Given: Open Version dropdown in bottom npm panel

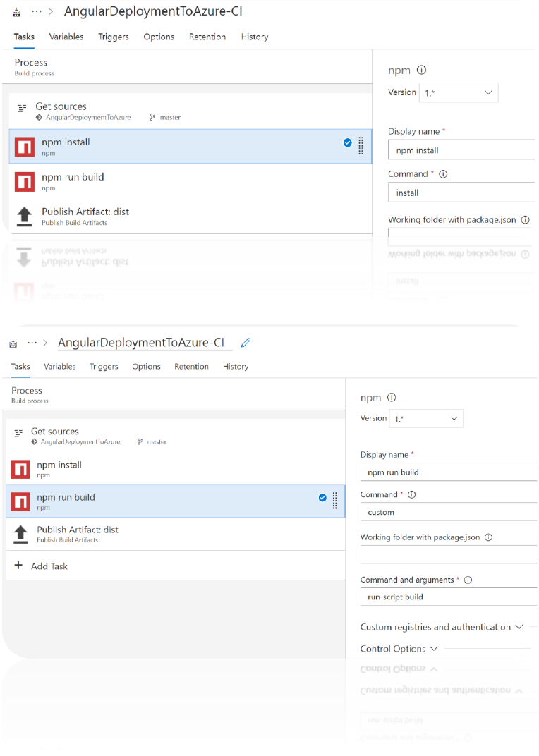Looking at the screenshot, I should click(x=426, y=418).
